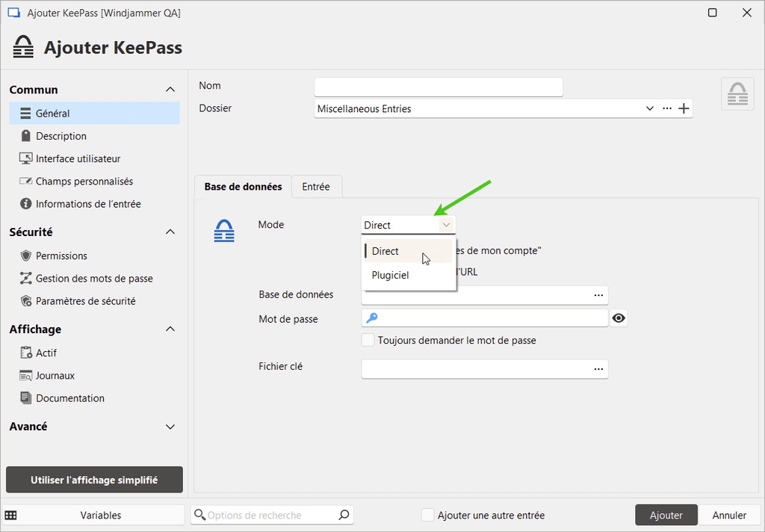Viewport: 765px width, 532px height.
Task: Collapse the Commun section chevron
Action: (x=170, y=89)
